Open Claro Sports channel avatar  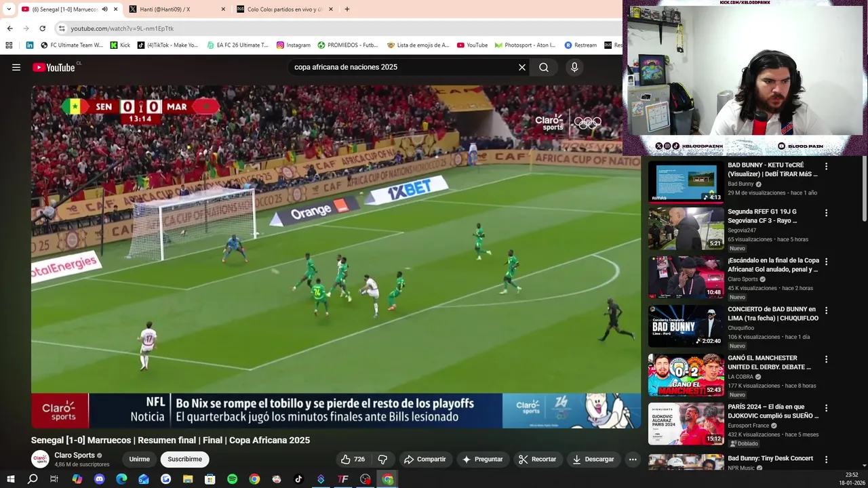(x=41, y=459)
